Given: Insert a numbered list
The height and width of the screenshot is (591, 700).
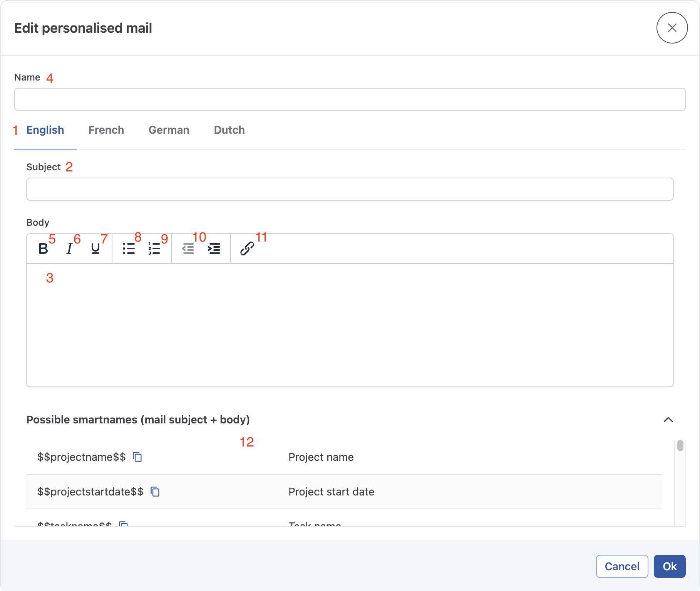Looking at the screenshot, I should pos(154,248).
